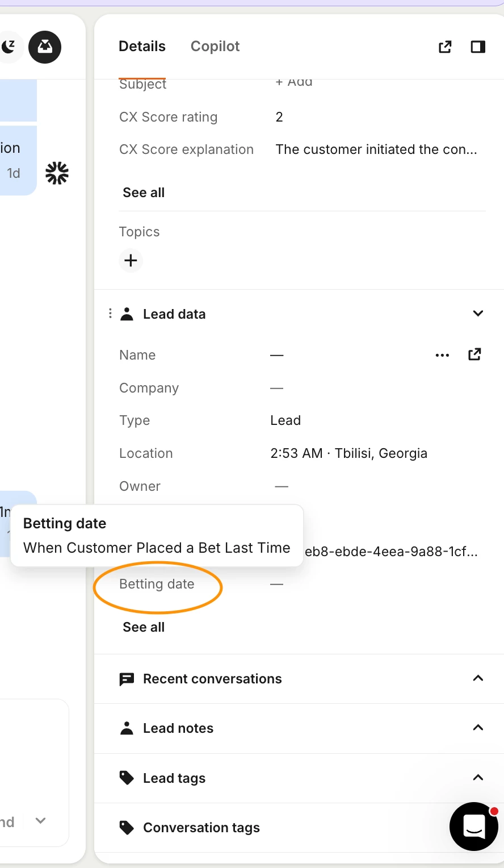Click the black close-conversation inbox icon
The width and height of the screenshot is (504, 868).
point(45,47)
